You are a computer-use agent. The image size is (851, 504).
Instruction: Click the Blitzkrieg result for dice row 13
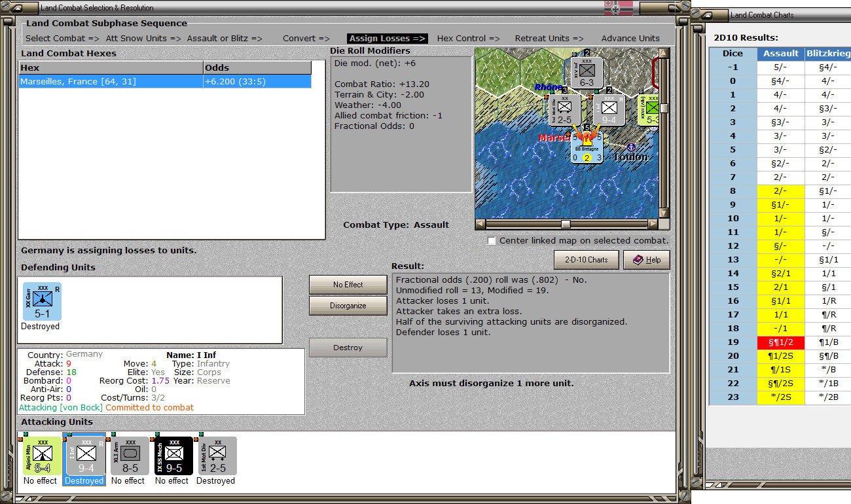[x=828, y=260]
